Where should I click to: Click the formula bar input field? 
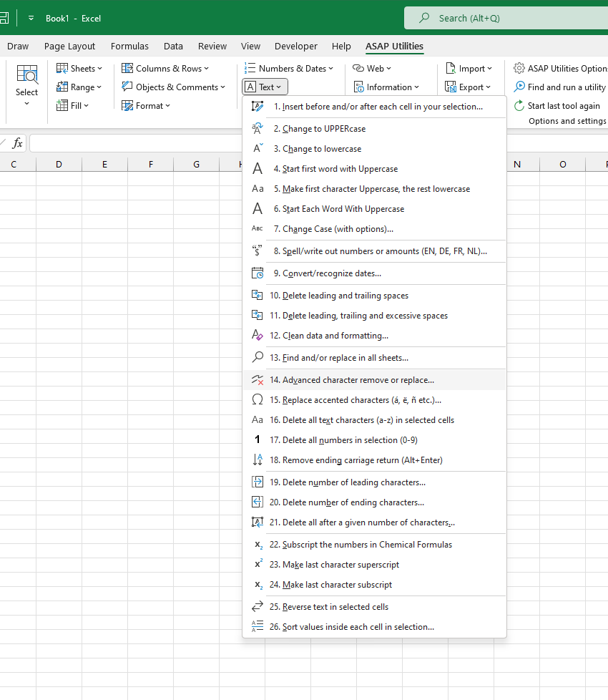coord(136,143)
